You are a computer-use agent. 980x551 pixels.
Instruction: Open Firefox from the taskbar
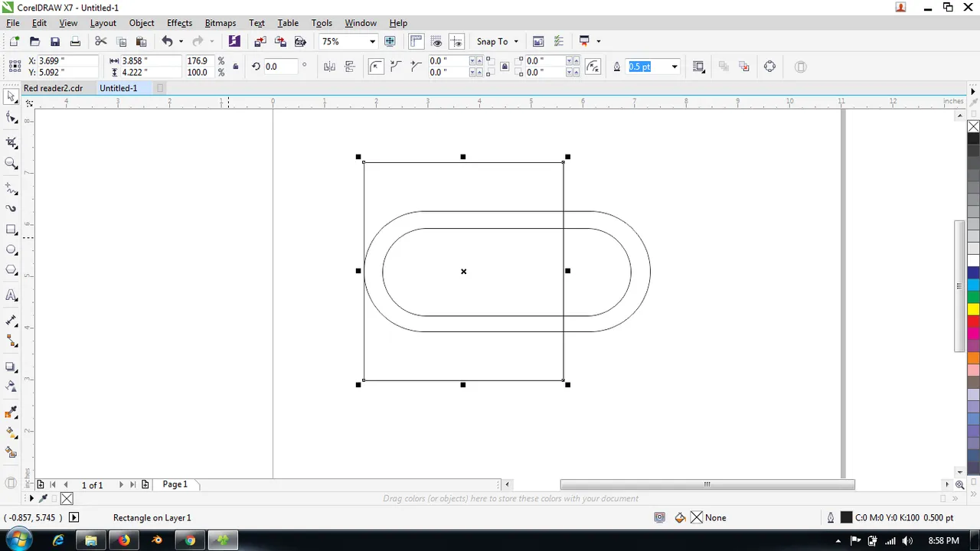[124, 540]
